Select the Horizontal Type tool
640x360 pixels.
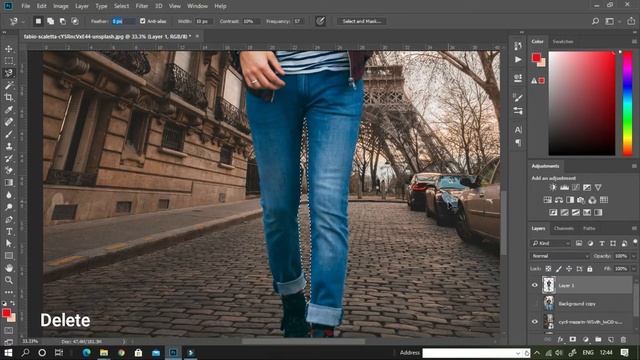(9, 231)
